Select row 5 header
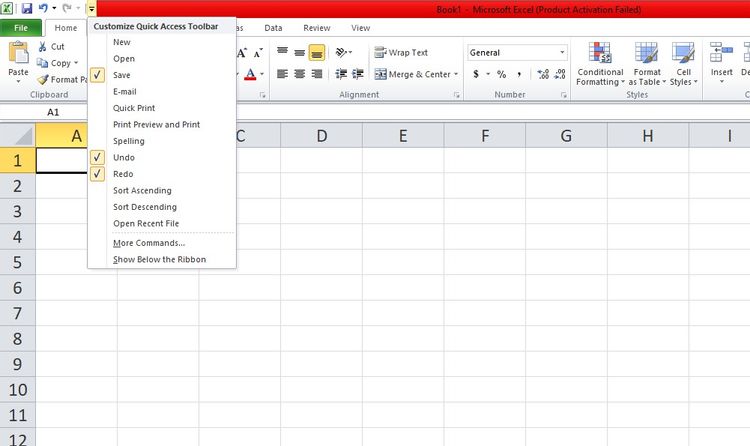 [x=17, y=262]
